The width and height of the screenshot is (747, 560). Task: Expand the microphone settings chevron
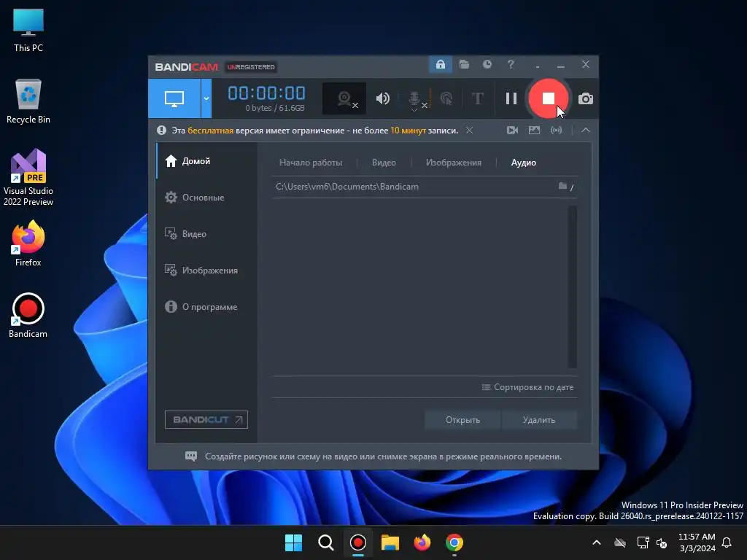pyautogui.click(x=414, y=110)
